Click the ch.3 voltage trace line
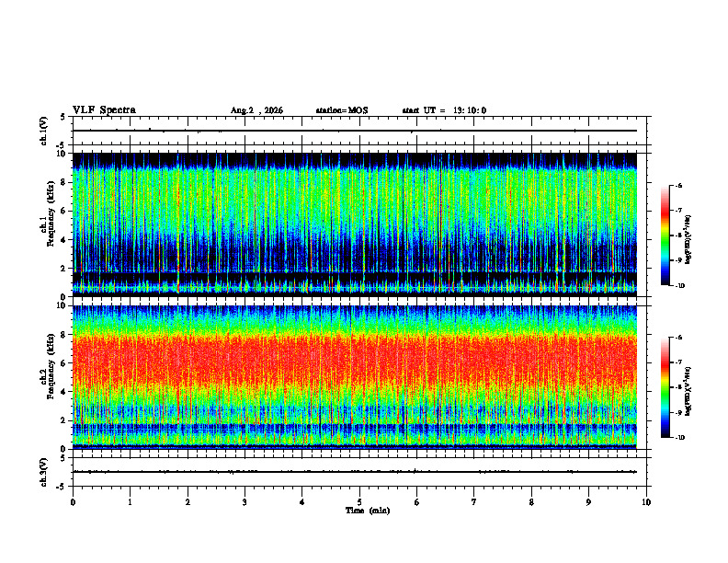The height and width of the screenshot is (563, 728). (x=355, y=472)
